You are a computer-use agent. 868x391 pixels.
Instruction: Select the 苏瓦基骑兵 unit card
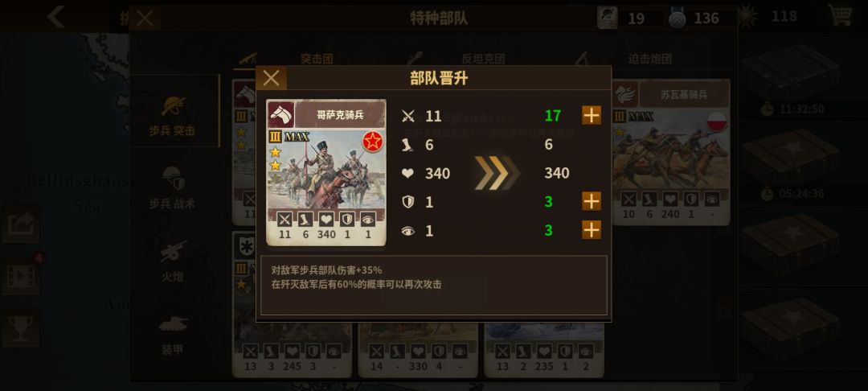(x=671, y=152)
